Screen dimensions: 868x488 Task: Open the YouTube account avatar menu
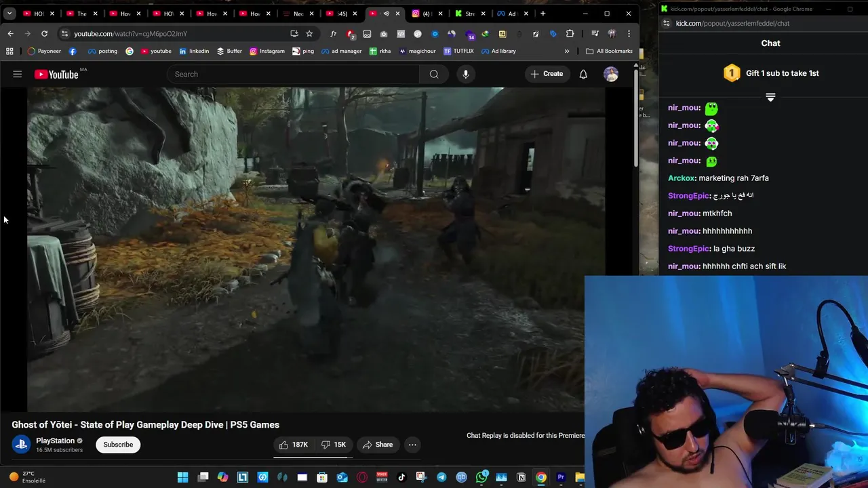pos(611,75)
